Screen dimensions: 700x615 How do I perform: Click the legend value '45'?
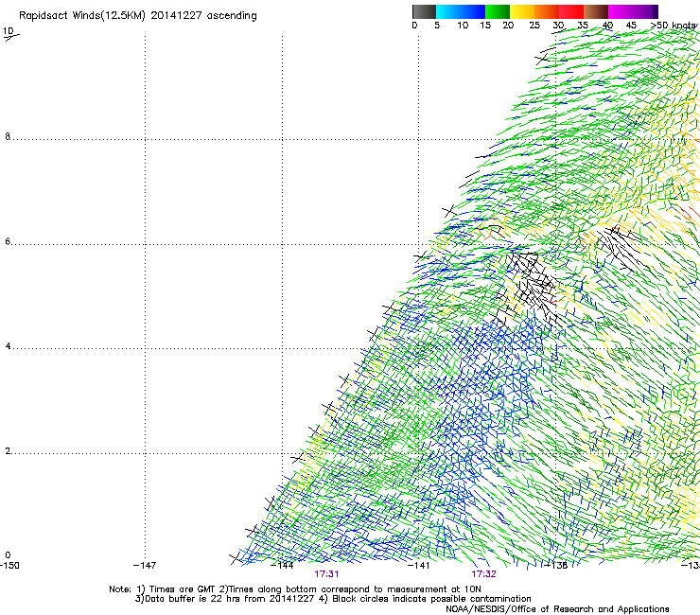[x=631, y=26]
